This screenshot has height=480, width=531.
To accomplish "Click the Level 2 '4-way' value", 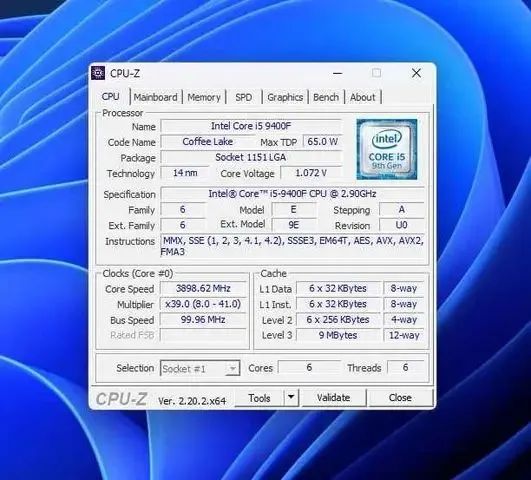I will [x=404, y=319].
